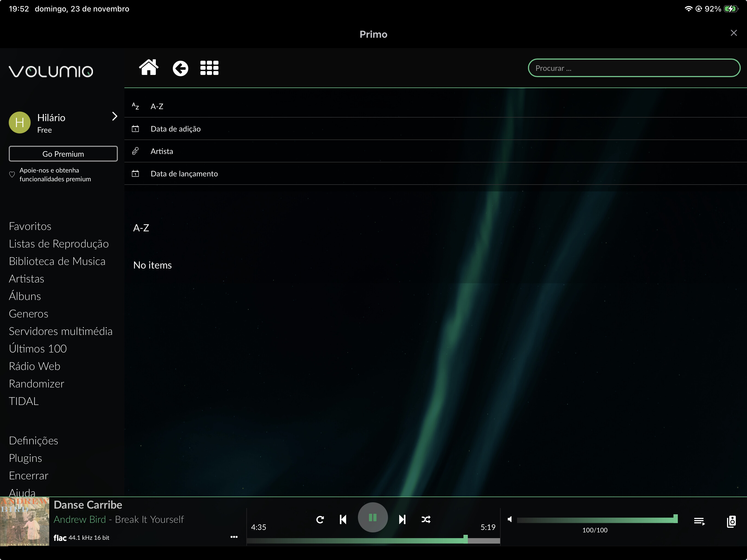Open the audio outputs speaker icon
Image resolution: width=747 pixels, height=560 pixels.
pyautogui.click(x=731, y=521)
